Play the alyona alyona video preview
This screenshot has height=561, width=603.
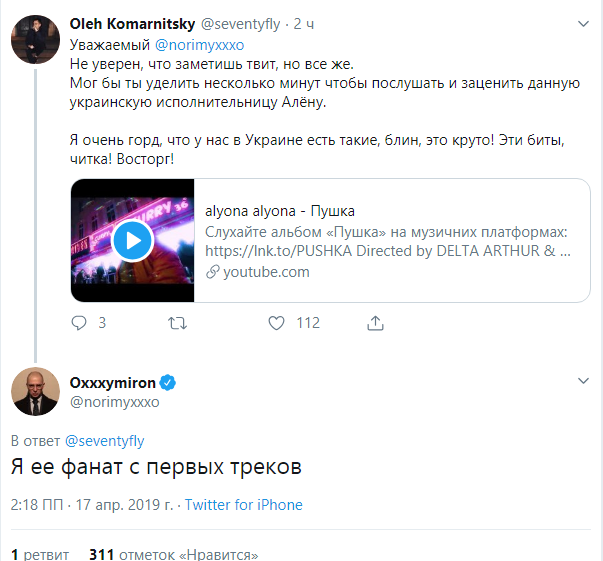point(131,240)
